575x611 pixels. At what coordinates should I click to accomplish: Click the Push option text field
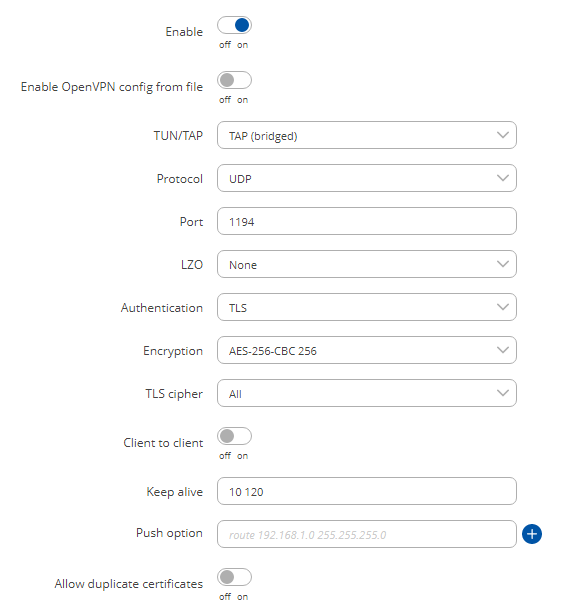click(367, 534)
